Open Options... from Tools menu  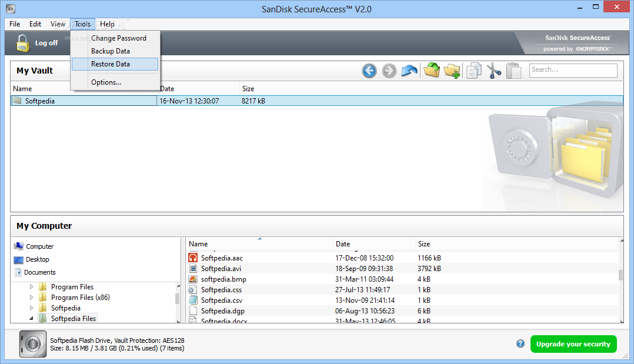[x=115, y=82]
